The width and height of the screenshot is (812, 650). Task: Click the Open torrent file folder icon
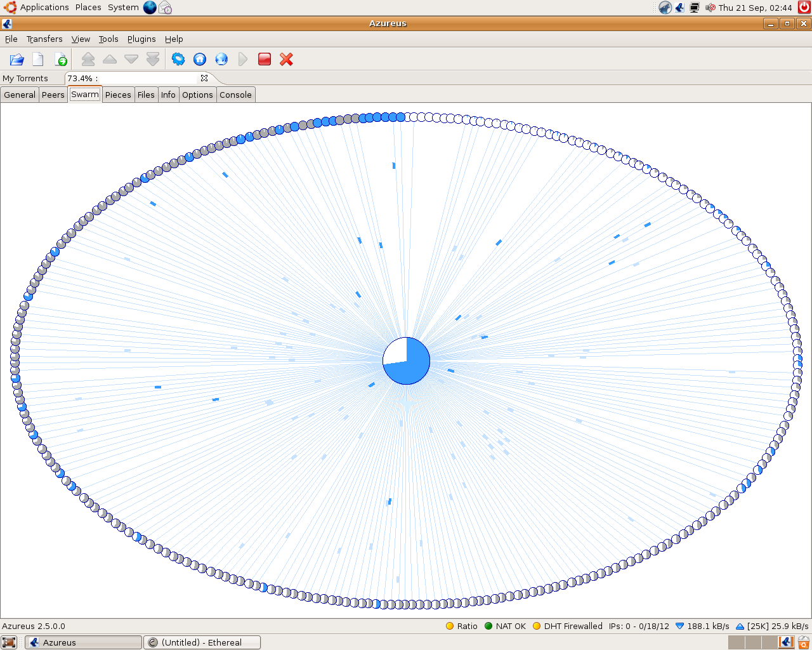[x=17, y=60]
